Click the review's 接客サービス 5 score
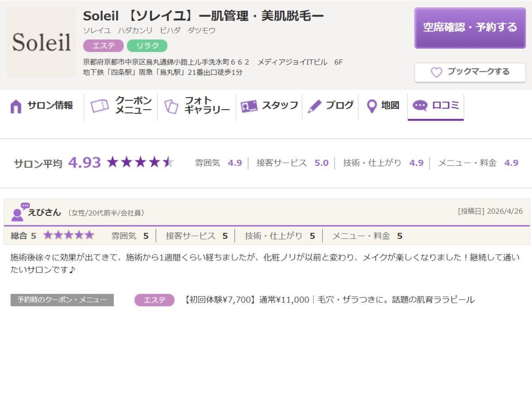Viewport: 532px width, 399px height. point(197,236)
